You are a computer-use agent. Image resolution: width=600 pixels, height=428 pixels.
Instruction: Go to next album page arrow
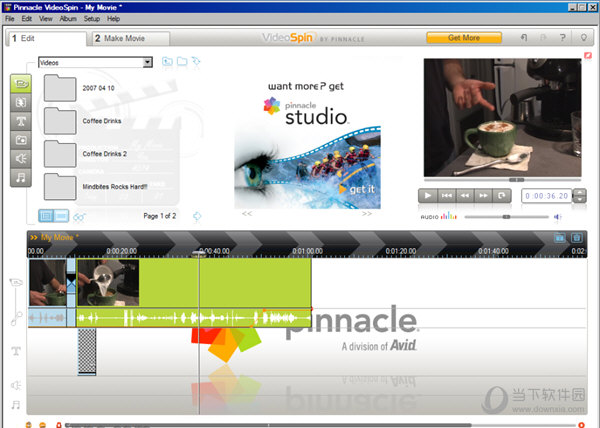tap(197, 216)
